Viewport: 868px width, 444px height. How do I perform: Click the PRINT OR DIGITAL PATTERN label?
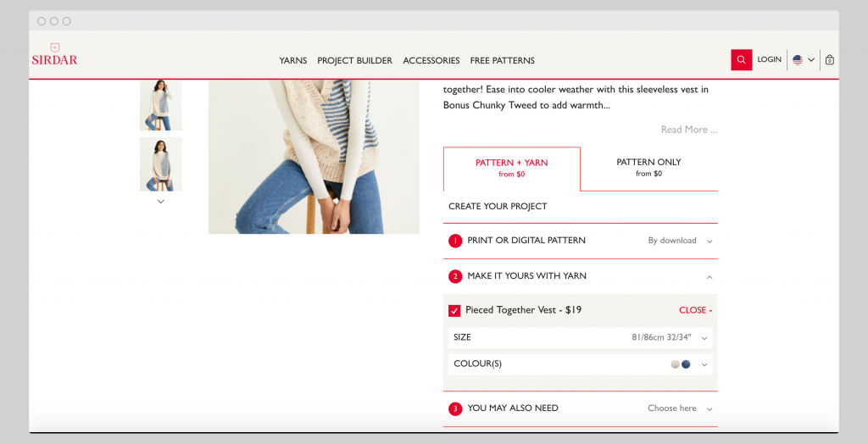(526, 241)
